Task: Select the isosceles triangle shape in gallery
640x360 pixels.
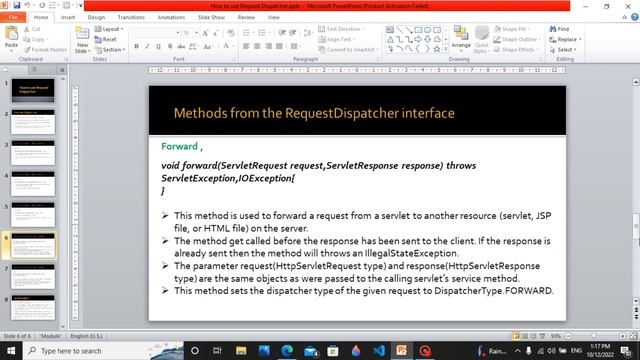Action: (x=390, y=40)
